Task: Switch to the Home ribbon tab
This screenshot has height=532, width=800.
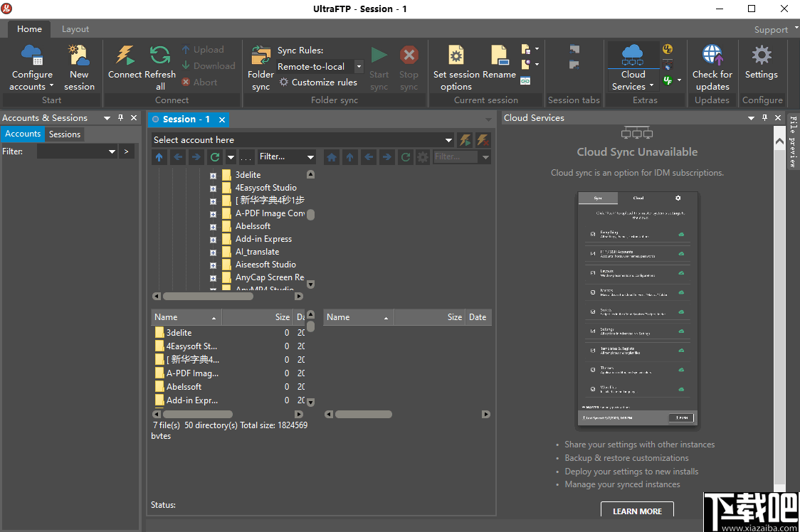Action: coord(29,29)
